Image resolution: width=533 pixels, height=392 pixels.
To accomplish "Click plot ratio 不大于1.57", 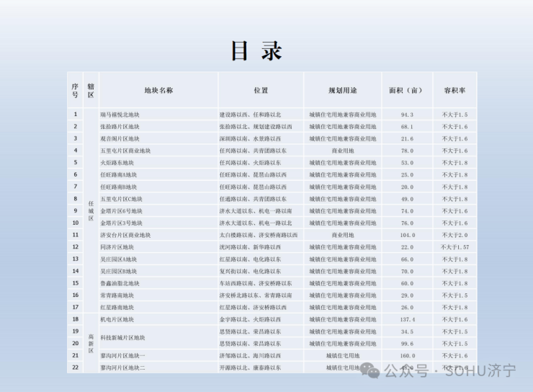I will pos(454,247).
